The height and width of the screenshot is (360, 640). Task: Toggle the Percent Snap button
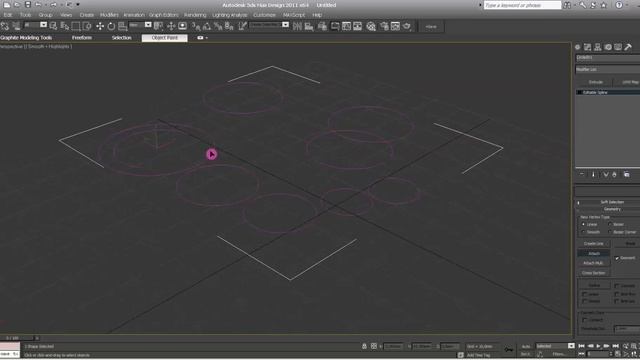click(x=218, y=26)
